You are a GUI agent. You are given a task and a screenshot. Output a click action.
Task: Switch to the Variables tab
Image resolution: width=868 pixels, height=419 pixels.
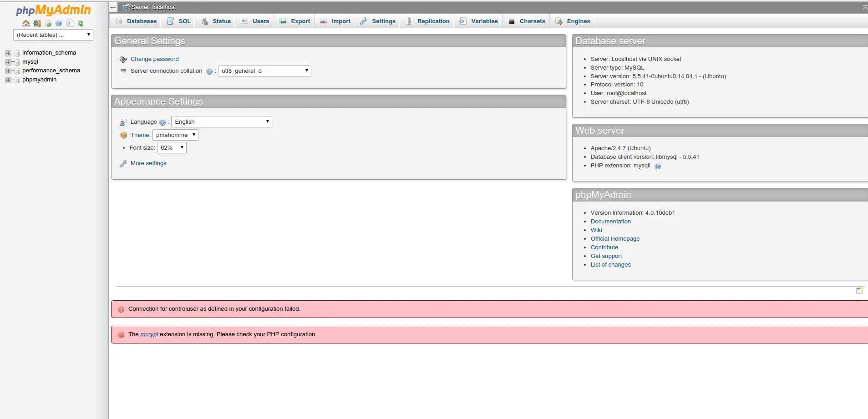478,21
